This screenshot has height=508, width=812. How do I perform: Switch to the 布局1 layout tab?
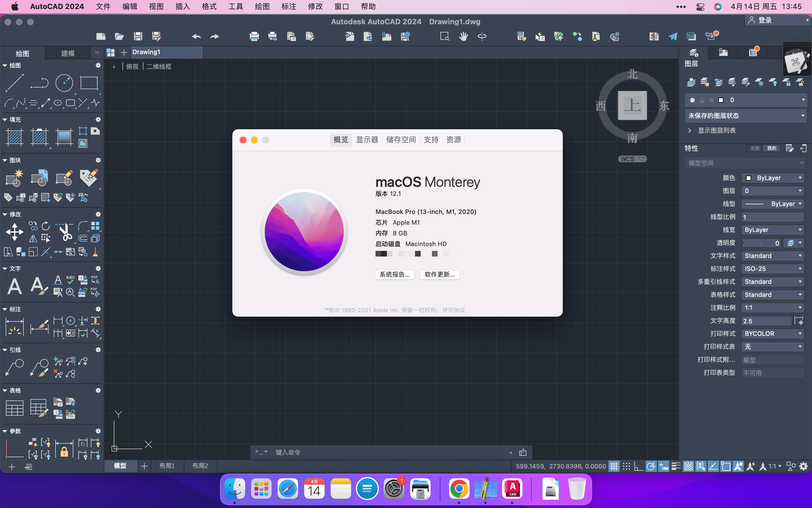(x=167, y=466)
